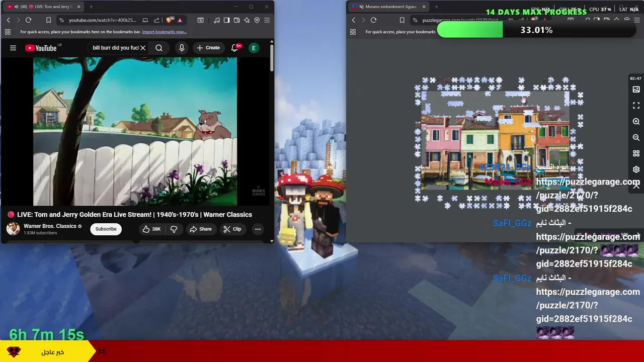
Task: Select the LIVE: Tom and Jerry tab
Action: [43, 7]
